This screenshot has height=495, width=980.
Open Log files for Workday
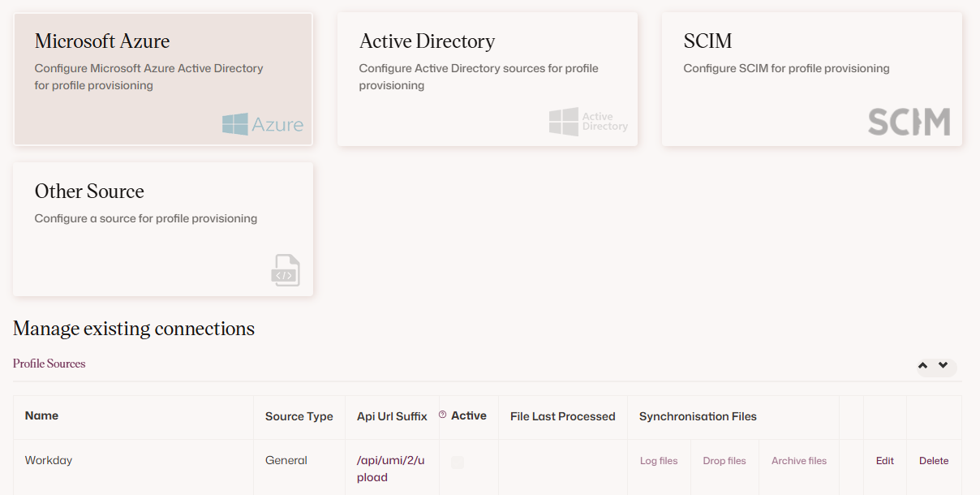click(x=659, y=461)
